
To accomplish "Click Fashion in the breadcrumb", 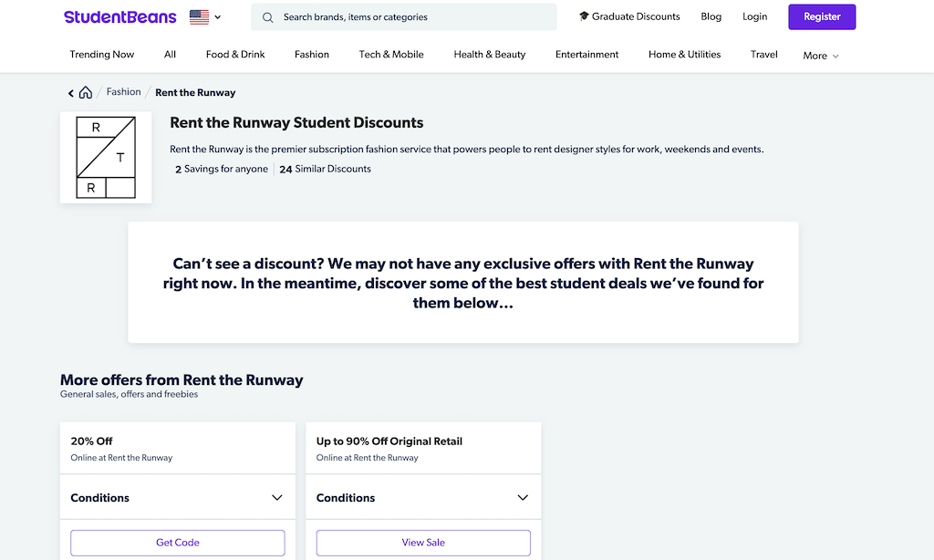I will [x=123, y=92].
